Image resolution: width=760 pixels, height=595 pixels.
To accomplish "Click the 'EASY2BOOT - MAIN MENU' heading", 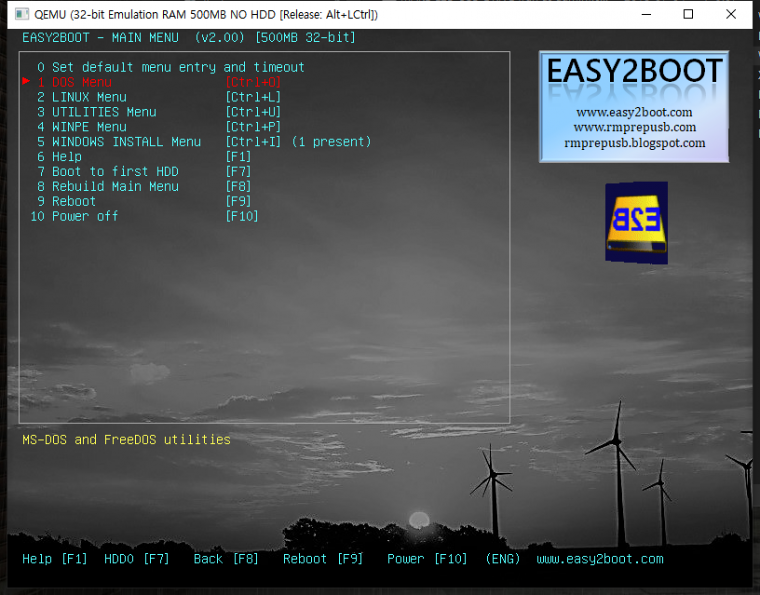I will point(100,37).
